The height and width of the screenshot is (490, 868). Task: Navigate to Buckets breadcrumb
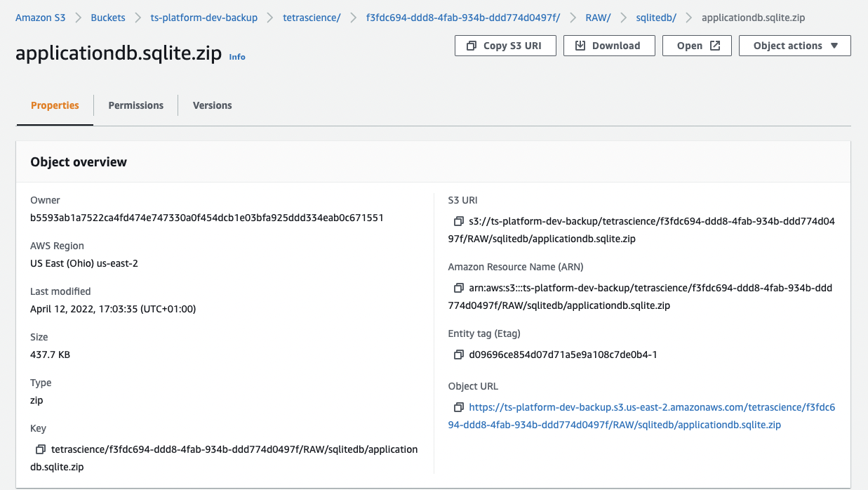pos(108,17)
